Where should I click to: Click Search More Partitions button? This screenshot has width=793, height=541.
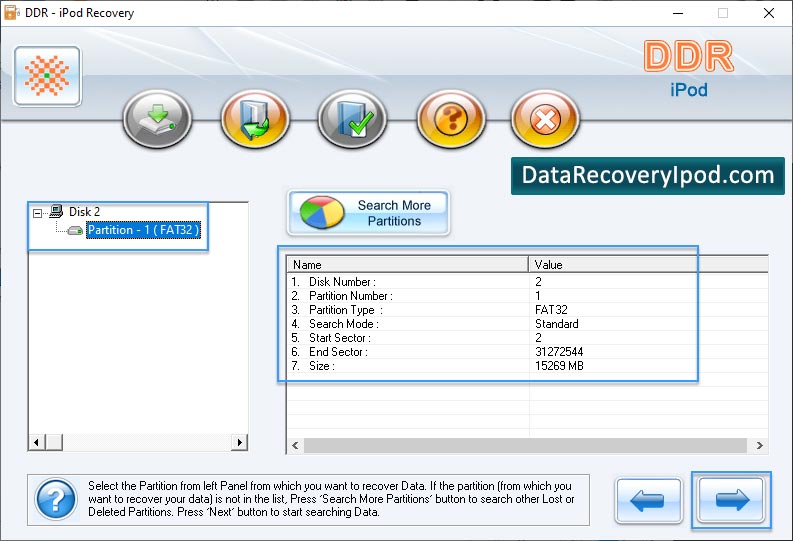click(x=368, y=213)
